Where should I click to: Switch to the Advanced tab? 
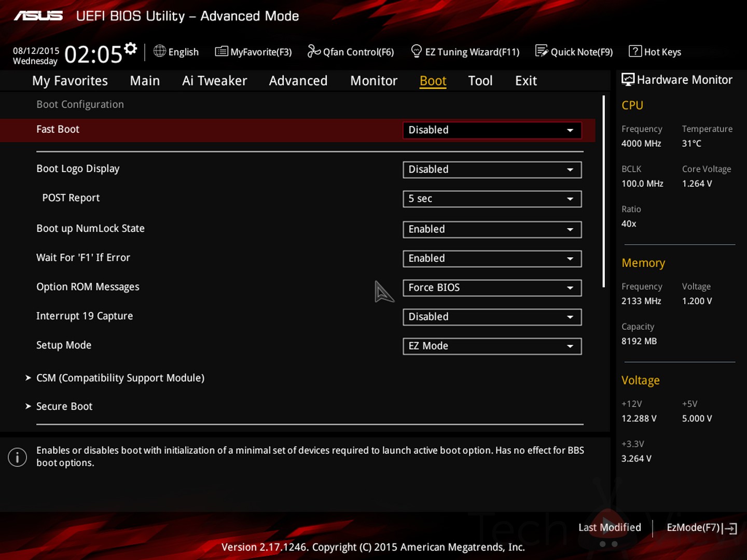pyautogui.click(x=298, y=81)
